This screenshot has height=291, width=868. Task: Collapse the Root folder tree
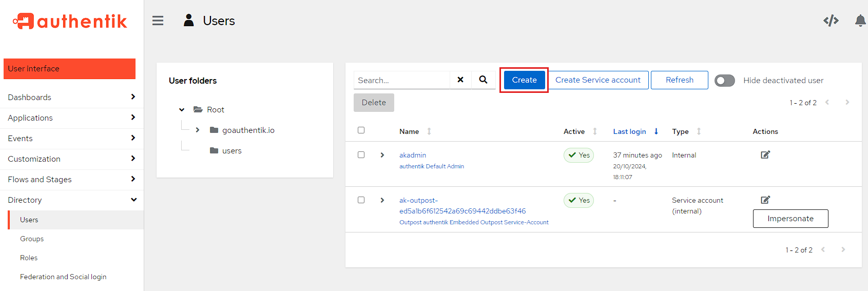182,110
